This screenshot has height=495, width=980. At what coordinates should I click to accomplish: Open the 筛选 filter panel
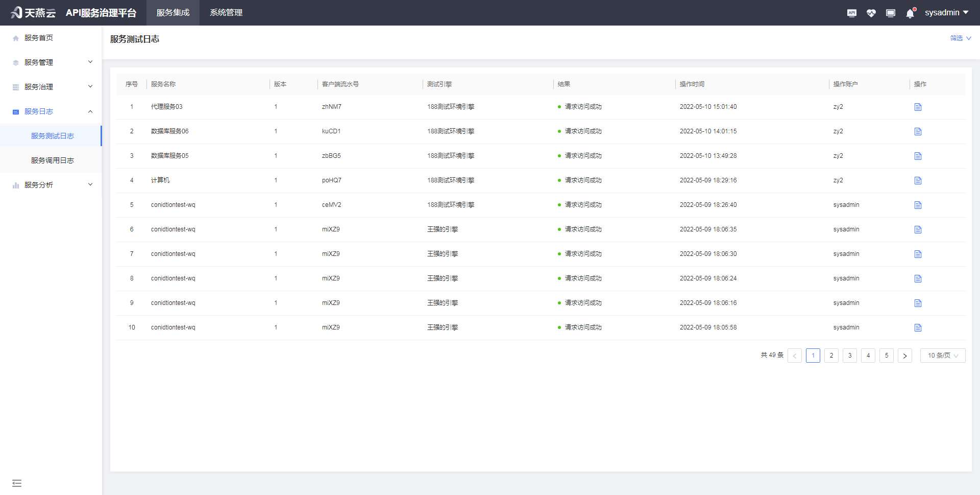pos(960,38)
